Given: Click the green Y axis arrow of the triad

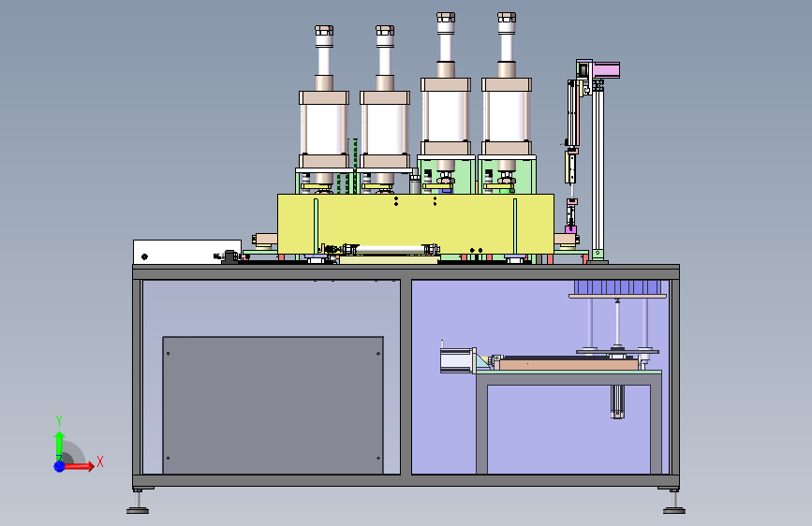Looking at the screenshot, I should click(x=59, y=446).
